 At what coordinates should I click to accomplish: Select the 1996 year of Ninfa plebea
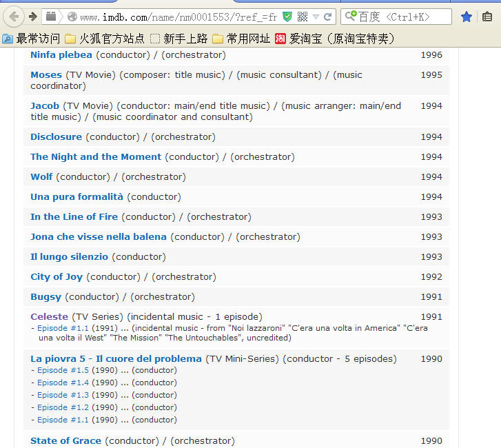(x=431, y=55)
